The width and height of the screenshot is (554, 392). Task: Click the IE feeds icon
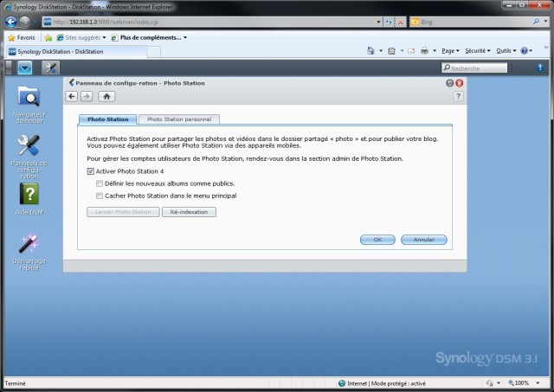[x=391, y=51]
